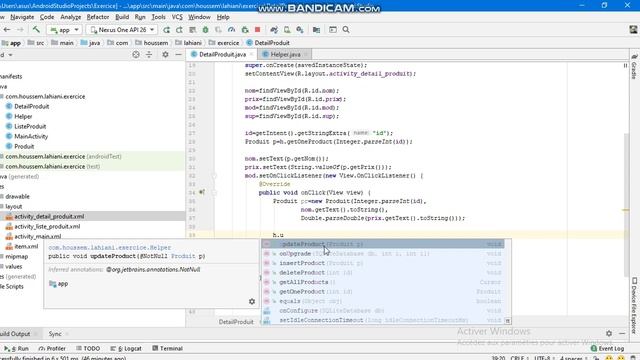Click Attach Debugger to Android Process icon
640x360 pixels.
point(245,30)
